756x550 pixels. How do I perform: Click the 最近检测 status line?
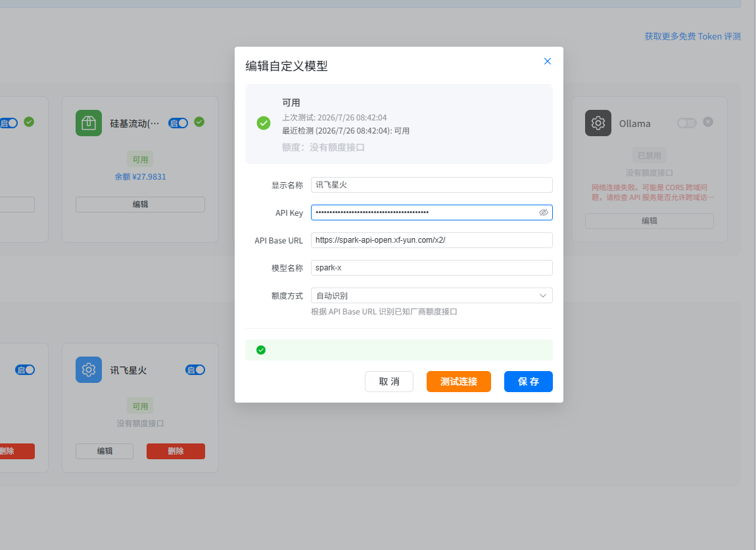[x=346, y=131]
